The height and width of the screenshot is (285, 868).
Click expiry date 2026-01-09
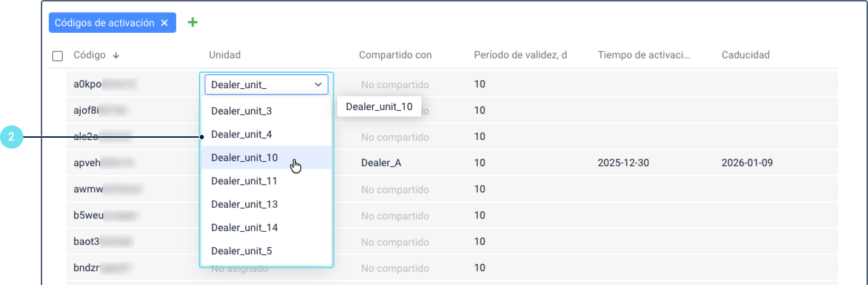[747, 163]
